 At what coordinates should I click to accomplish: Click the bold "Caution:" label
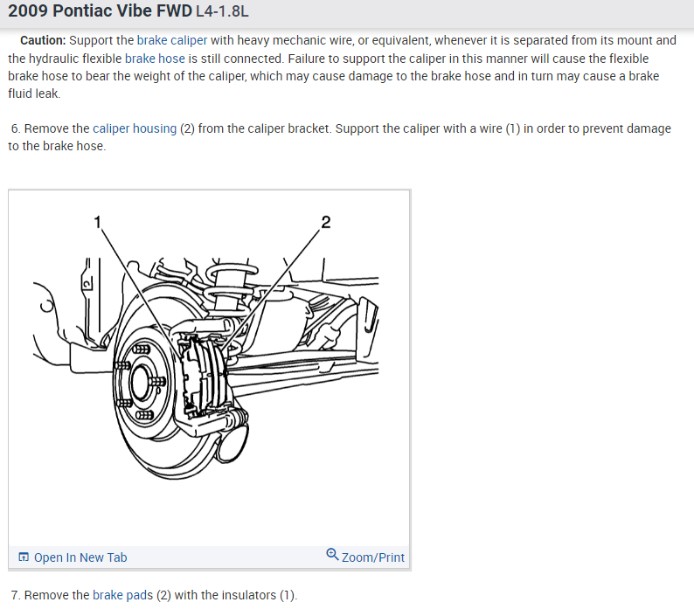tap(43, 40)
